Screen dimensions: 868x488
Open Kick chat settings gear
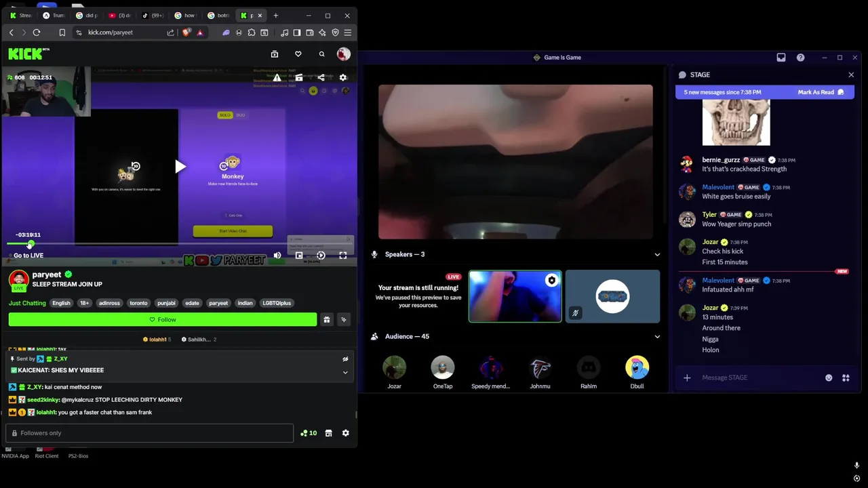[x=345, y=433]
